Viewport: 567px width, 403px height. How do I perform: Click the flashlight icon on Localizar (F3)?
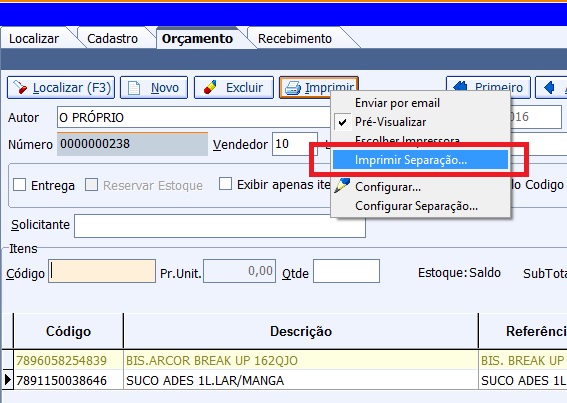point(20,87)
